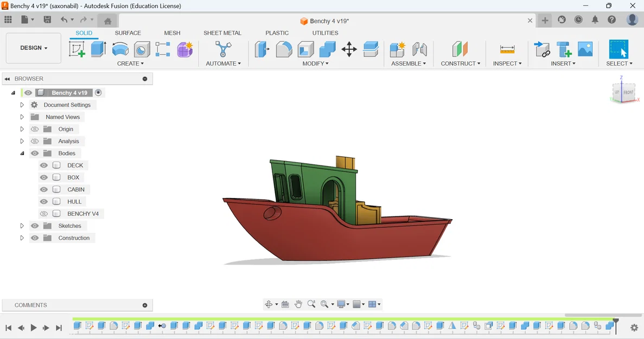Image resolution: width=644 pixels, height=339 pixels.
Task: Show the BENCHY V4 body
Action: coord(43,213)
